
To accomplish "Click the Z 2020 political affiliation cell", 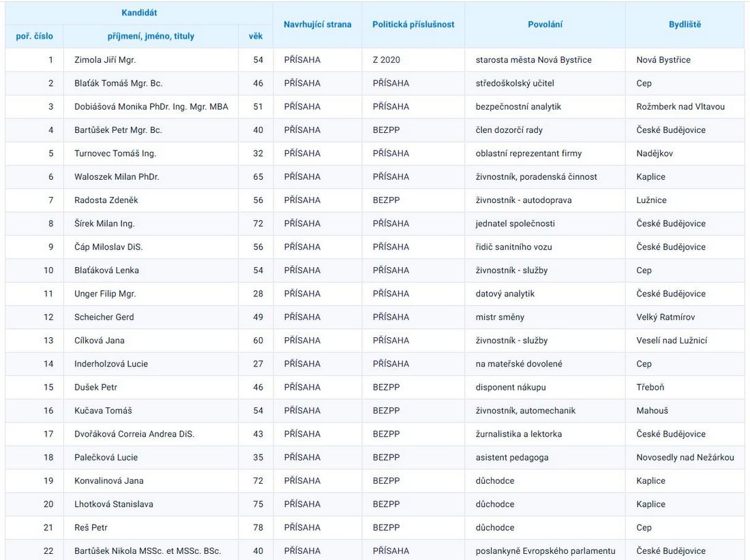I will 387,60.
